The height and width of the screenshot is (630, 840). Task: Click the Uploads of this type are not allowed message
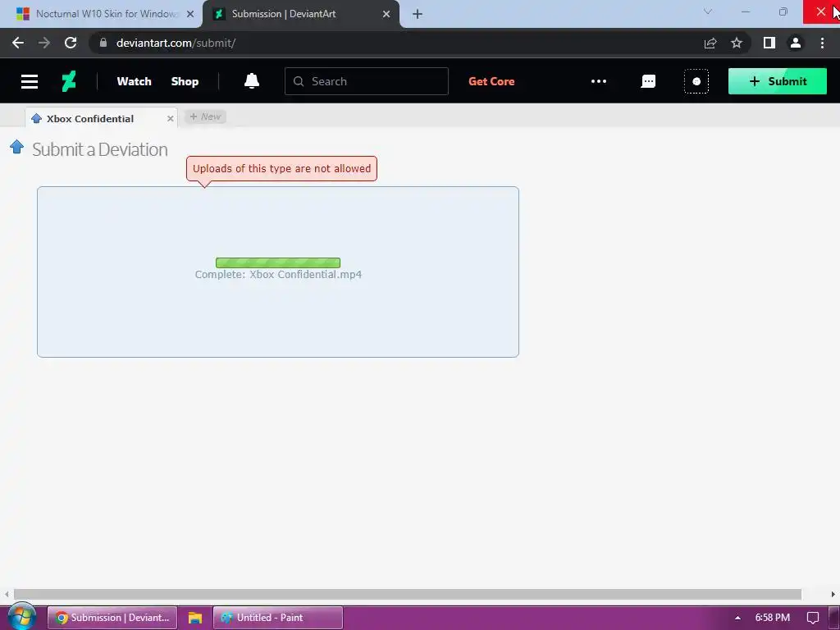(x=282, y=168)
